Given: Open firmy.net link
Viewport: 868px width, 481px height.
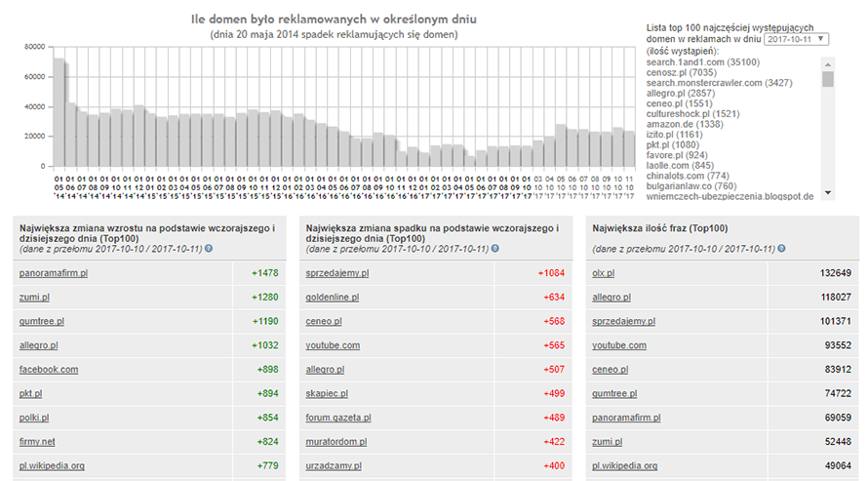Looking at the screenshot, I should point(37,442).
